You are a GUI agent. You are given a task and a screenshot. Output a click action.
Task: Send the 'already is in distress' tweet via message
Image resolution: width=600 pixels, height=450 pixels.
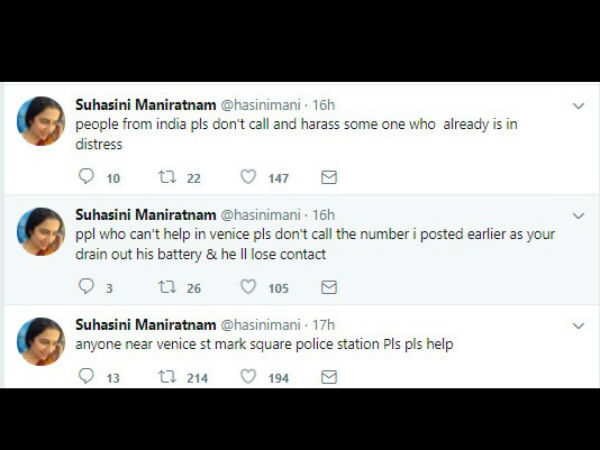tap(328, 177)
